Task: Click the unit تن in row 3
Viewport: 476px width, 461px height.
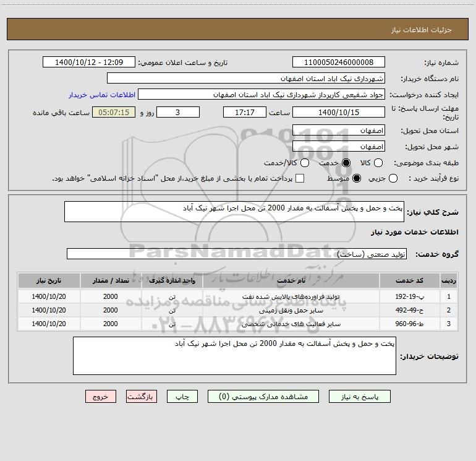Action: click(x=172, y=324)
